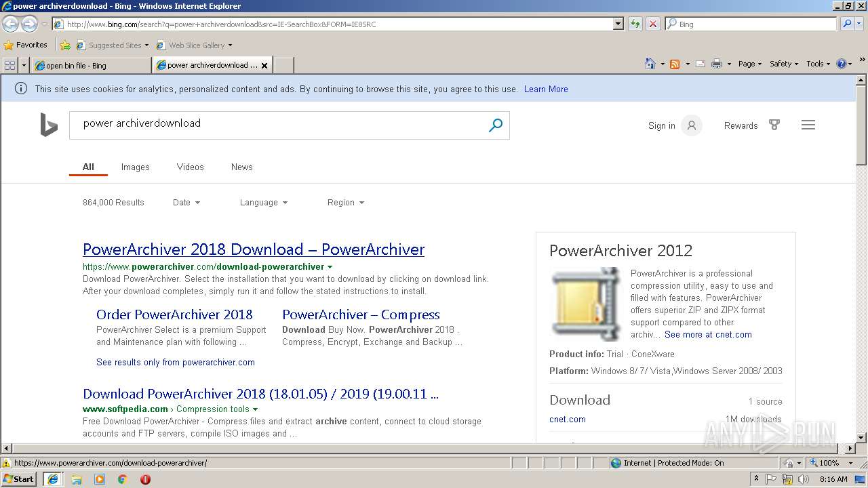Screen dimensions: 868x488
Task: Open the Date filter dropdown
Action: click(x=186, y=202)
